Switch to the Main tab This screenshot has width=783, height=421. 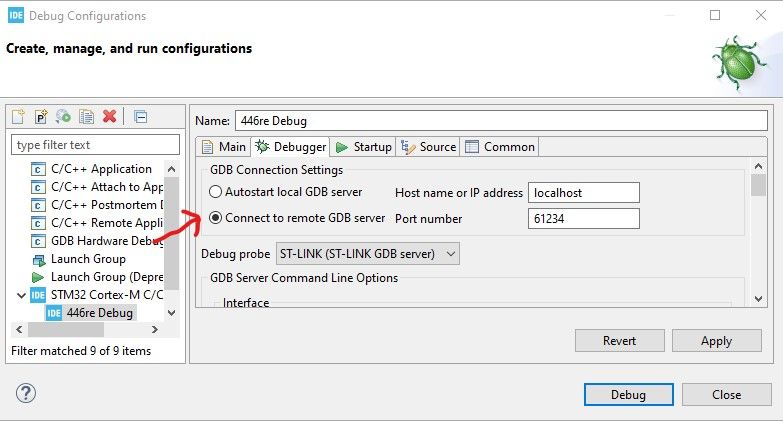[x=223, y=147]
